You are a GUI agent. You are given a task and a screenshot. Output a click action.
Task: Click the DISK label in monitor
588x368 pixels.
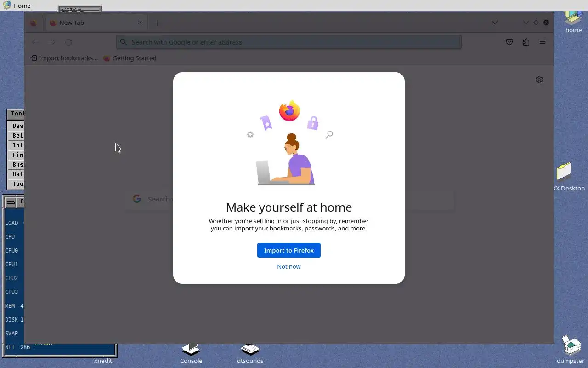11,320
